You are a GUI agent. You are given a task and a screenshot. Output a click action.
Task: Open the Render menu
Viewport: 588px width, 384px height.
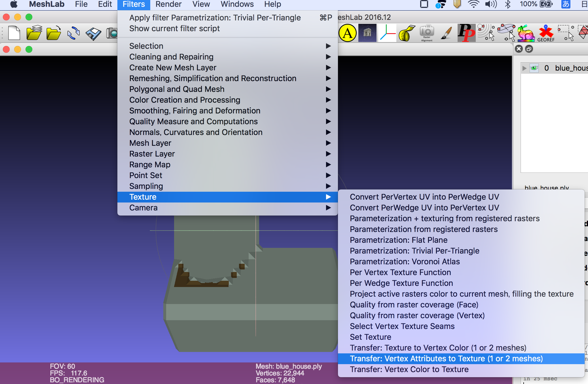(x=168, y=4)
